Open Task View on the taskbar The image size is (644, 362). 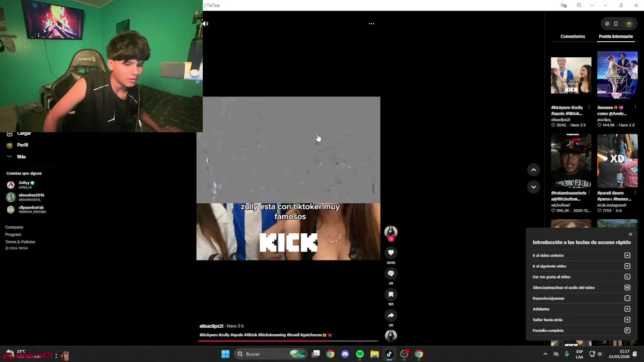pos(315,354)
